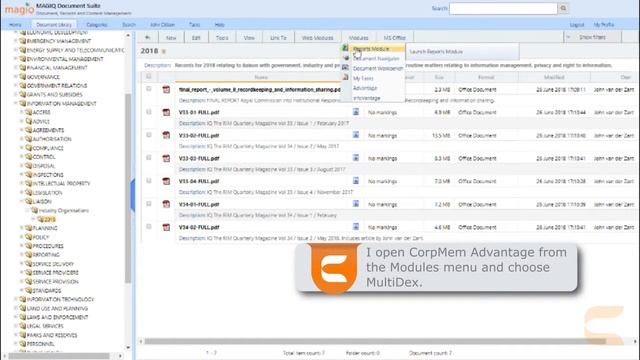Select the COMPLIANCE folder in tree
Image resolution: width=640 pixels, height=360 pixels.
tap(48, 148)
